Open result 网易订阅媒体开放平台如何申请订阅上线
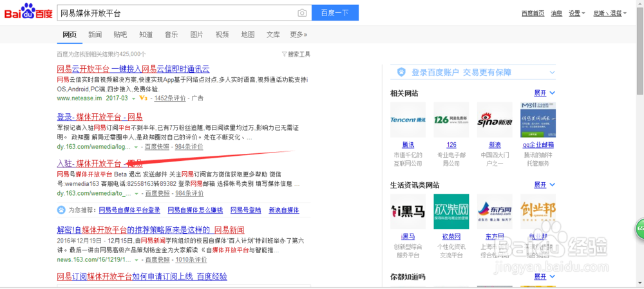The image size is (644, 289). (142, 276)
